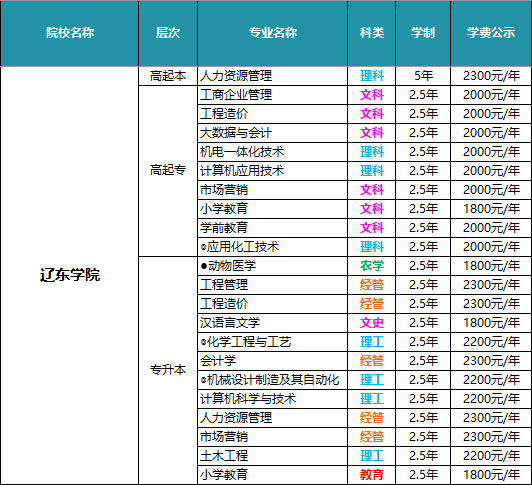Click the 院校名称 column header
532x485 pixels.
[70, 33]
